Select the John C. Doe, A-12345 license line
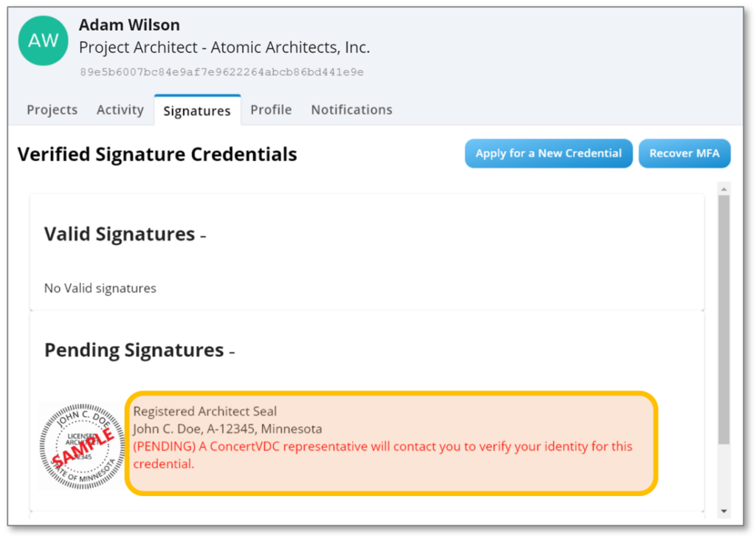The height and width of the screenshot is (538, 756). click(227, 429)
